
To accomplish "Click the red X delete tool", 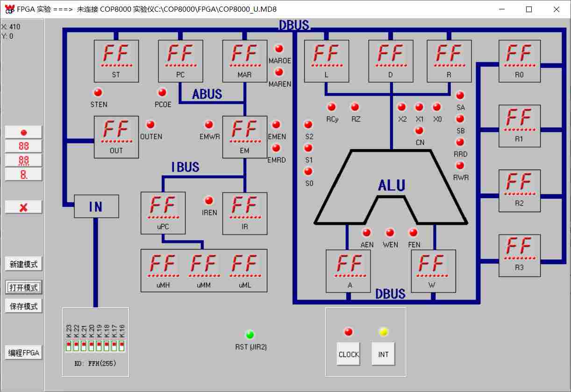I will point(23,207).
